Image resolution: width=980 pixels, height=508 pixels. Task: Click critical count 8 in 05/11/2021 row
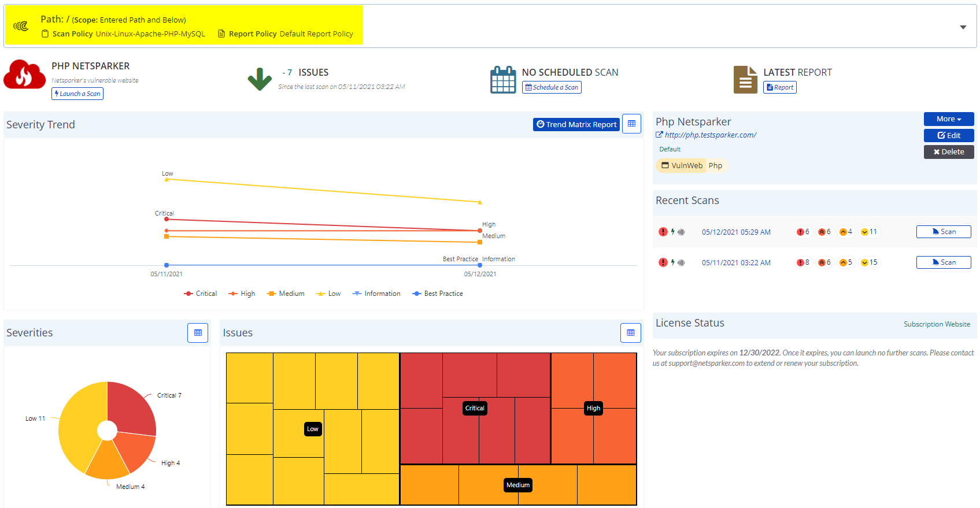pyautogui.click(x=803, y=262)
